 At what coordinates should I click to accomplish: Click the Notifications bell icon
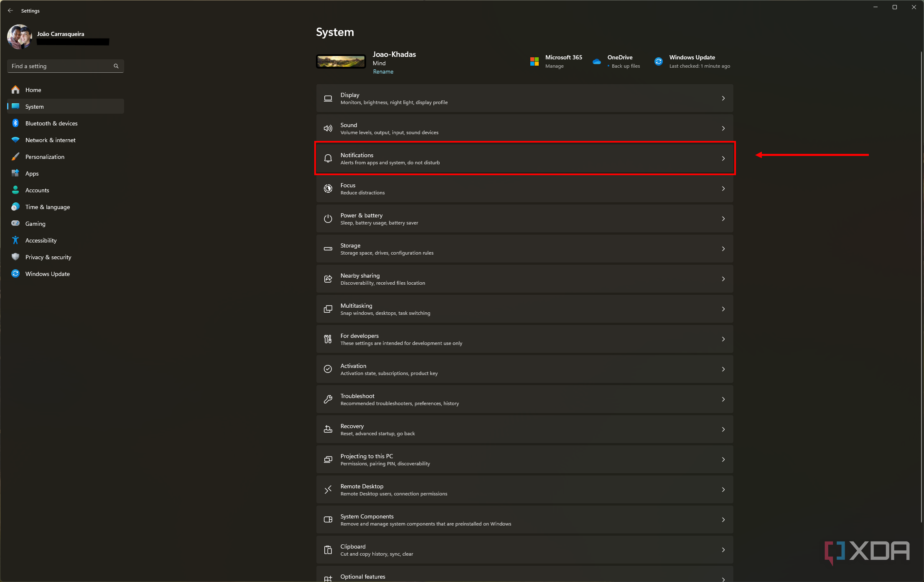click(x=328, y=158)
